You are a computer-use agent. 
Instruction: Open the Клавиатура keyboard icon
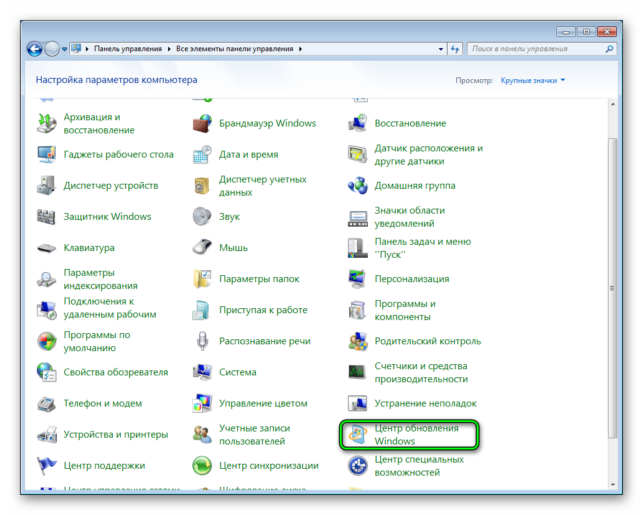[x=46, y=248]
